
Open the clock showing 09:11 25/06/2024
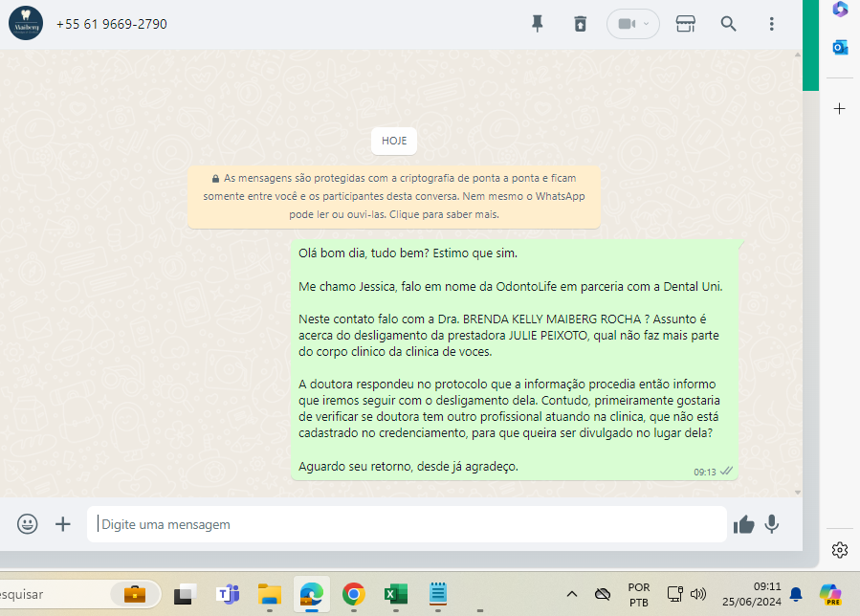[x=751, y=594]
